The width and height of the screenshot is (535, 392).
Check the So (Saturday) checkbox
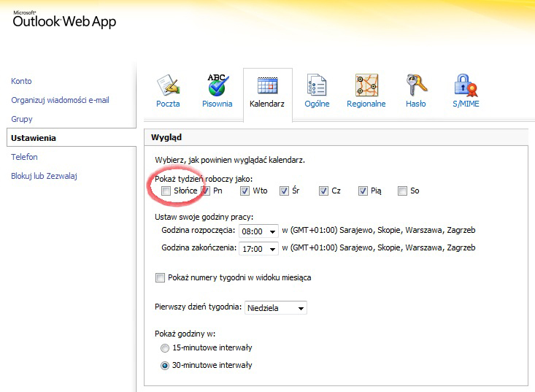click(x=402, y=191)
